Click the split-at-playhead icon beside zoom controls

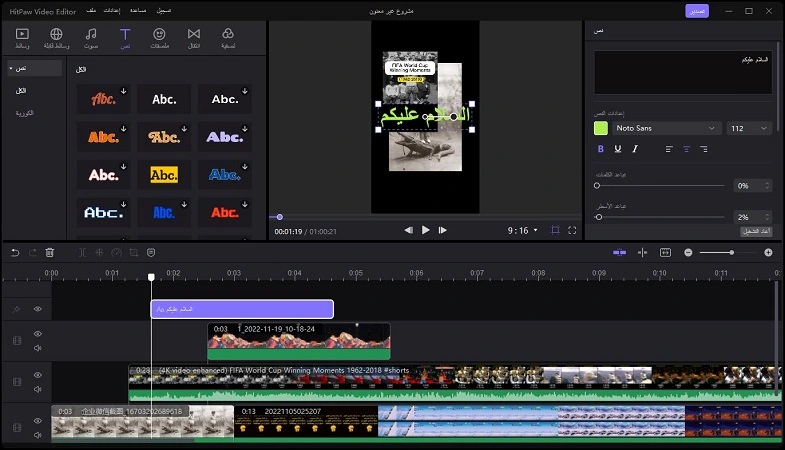tap(642, 252)
